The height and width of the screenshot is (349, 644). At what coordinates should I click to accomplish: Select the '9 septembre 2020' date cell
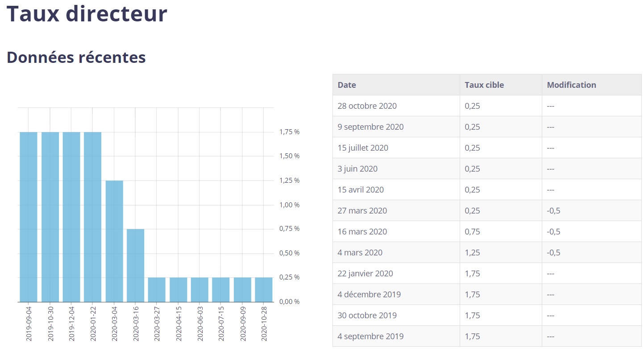[x=396, y=127]
